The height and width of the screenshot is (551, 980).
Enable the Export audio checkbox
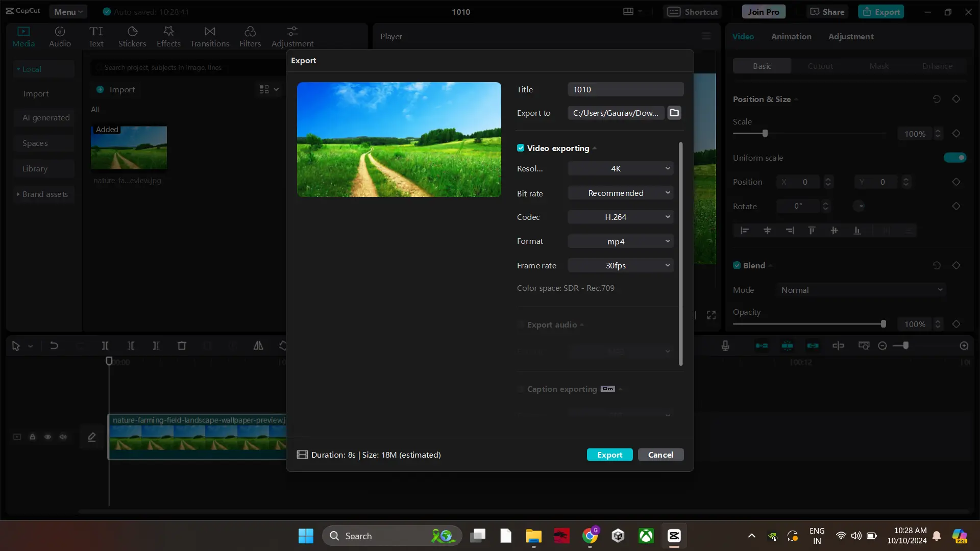tap(521, 324)
